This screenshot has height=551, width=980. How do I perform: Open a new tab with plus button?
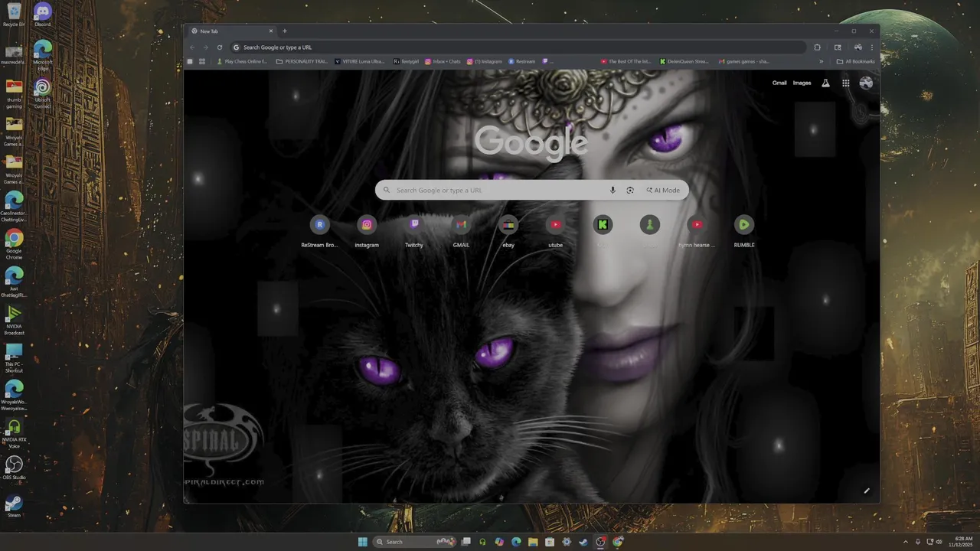click(285, 31)
